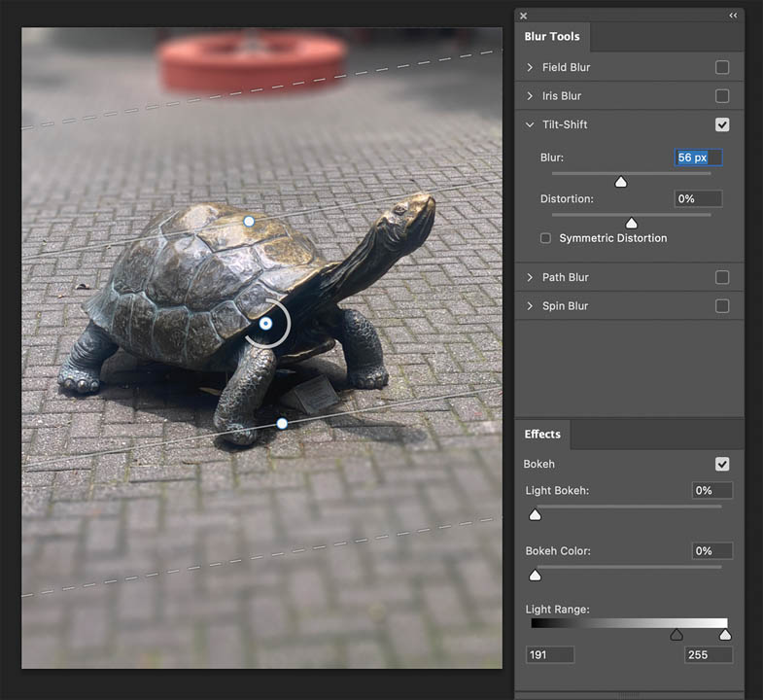Click the black point Light Range marker
Image resolution: width=763 pixels, height=700 pixels.
click(676, 635)
